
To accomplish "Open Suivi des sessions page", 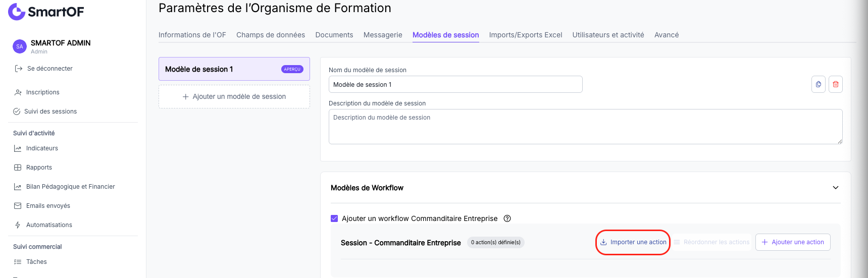I will tap(50, 112).
